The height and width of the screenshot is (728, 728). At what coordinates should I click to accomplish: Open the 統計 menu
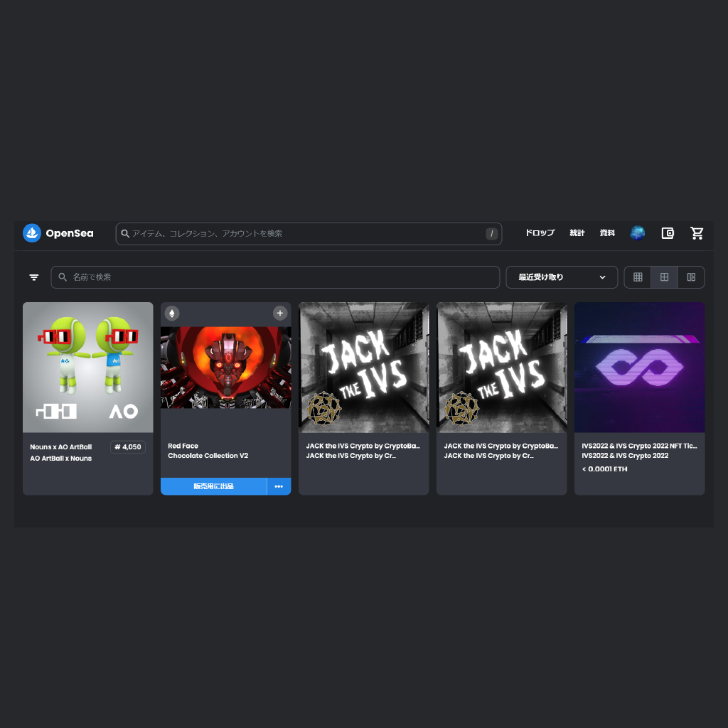click(577, 233)
